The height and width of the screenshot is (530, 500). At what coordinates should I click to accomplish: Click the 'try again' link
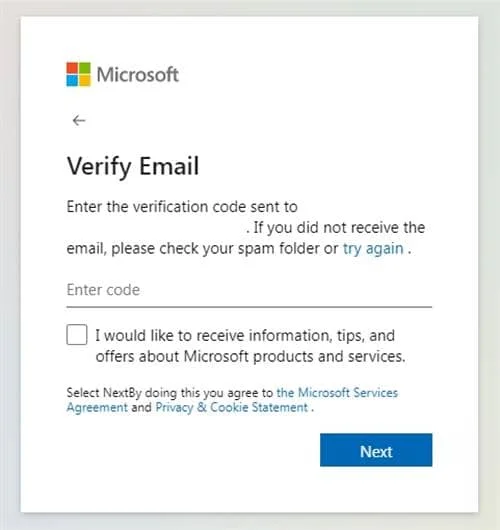373,248
